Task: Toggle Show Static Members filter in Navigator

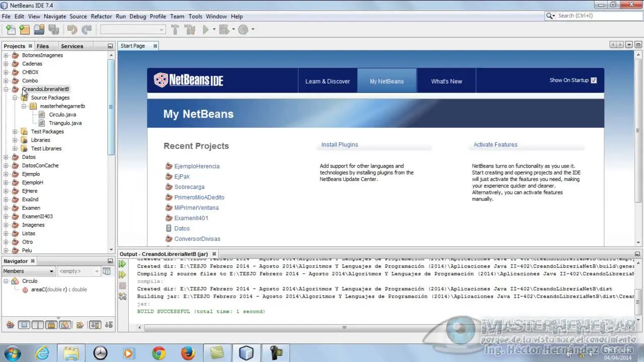Action: (x=38, y=325)
